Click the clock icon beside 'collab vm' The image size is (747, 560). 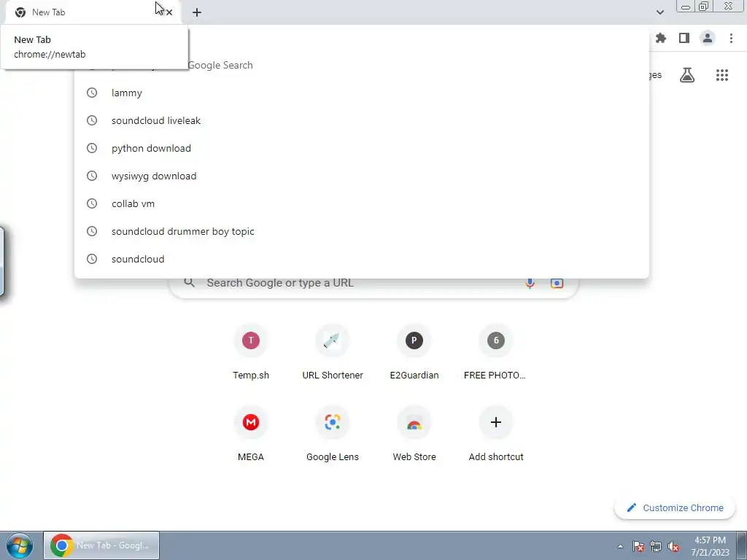pos(92,203)
